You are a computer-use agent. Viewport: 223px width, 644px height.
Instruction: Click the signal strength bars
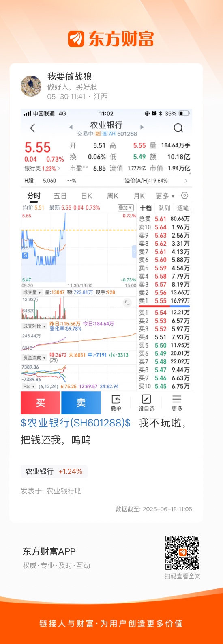pos(27,114)
